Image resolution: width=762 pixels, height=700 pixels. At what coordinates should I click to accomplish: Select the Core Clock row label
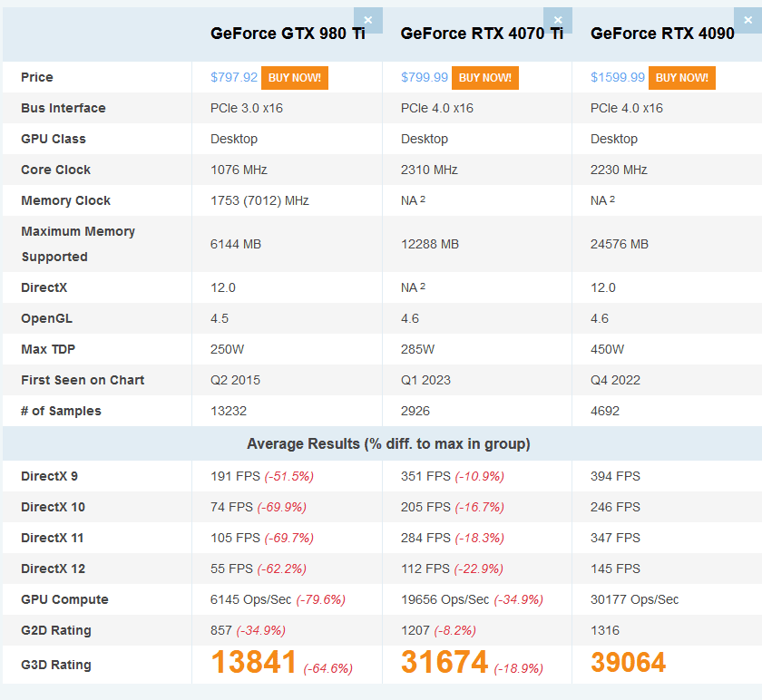(x=56, y=170)
